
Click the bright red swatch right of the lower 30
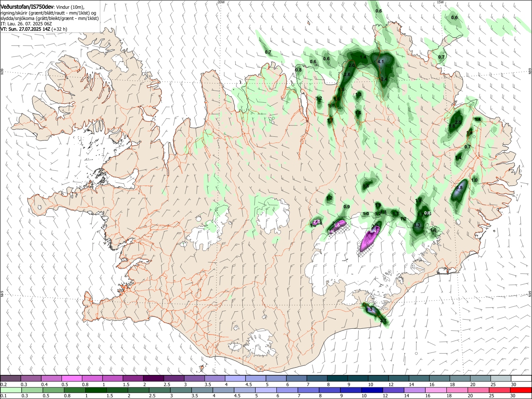[x=521, y=390]
